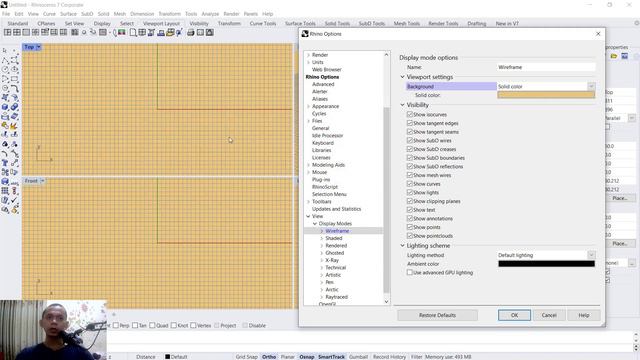
Task: Expand the Modeling Aids tree node
Action: tap(308, 165)
